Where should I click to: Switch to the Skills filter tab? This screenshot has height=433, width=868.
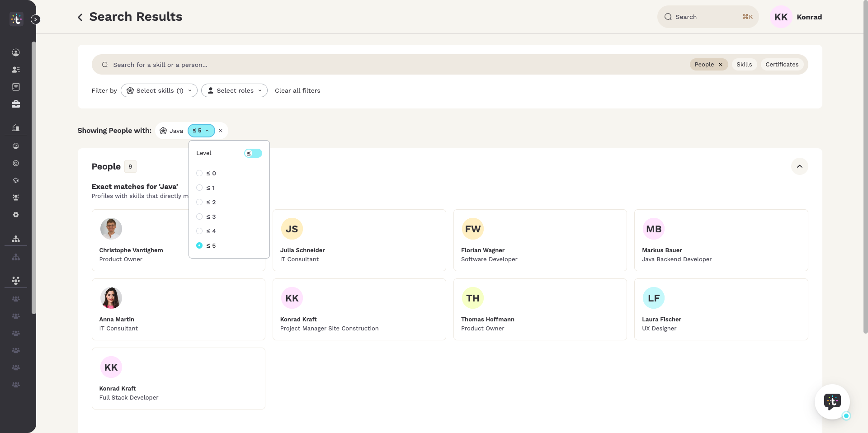tap(744, 65)
